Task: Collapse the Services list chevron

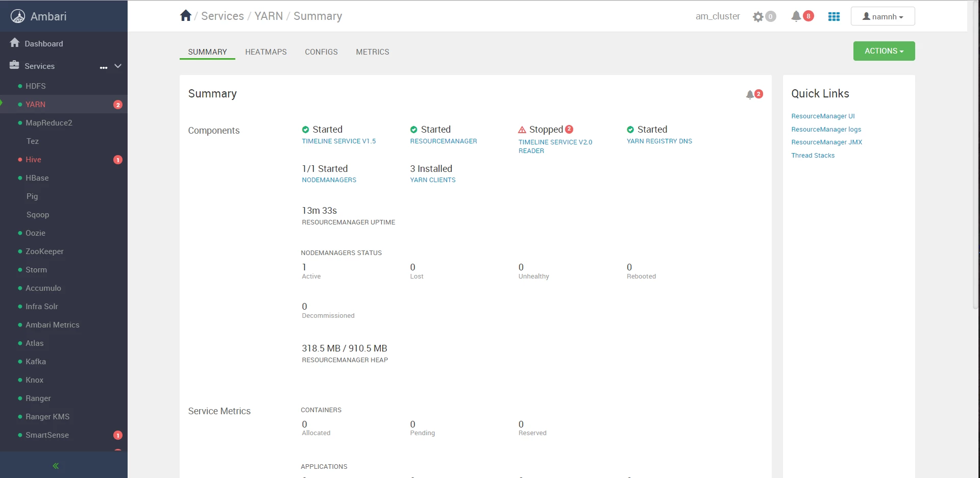Action: [x=118, y=66]
